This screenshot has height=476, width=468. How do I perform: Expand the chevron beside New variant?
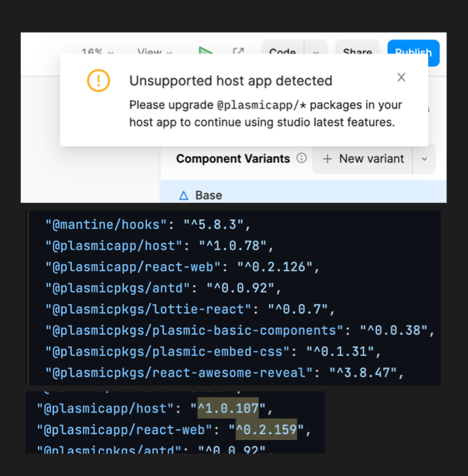coord(424,159)
